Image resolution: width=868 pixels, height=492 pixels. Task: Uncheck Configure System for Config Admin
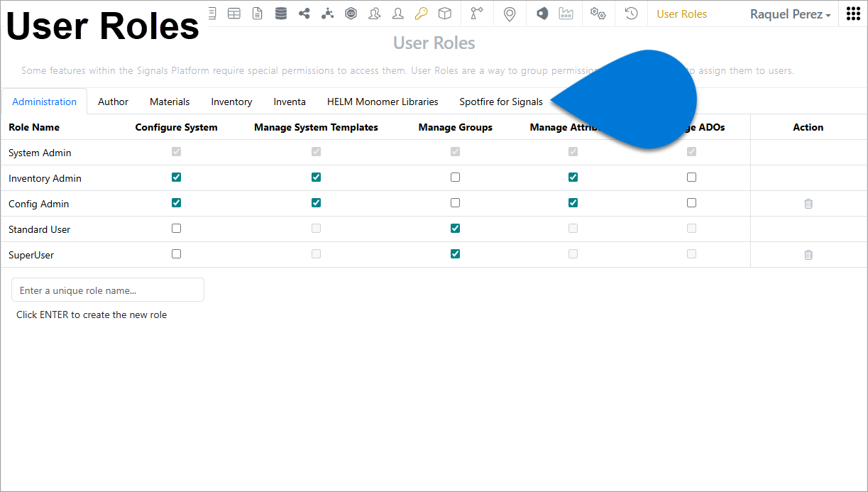click(x=177, y=203)
